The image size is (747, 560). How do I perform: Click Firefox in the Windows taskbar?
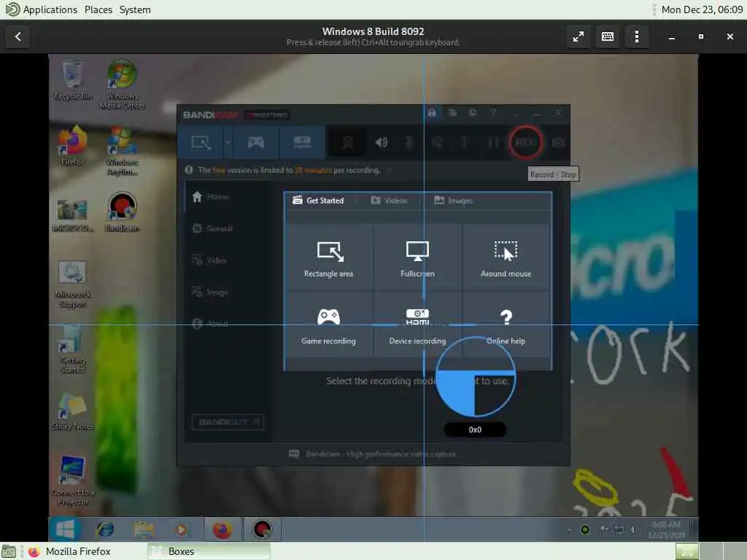[222, 529]
